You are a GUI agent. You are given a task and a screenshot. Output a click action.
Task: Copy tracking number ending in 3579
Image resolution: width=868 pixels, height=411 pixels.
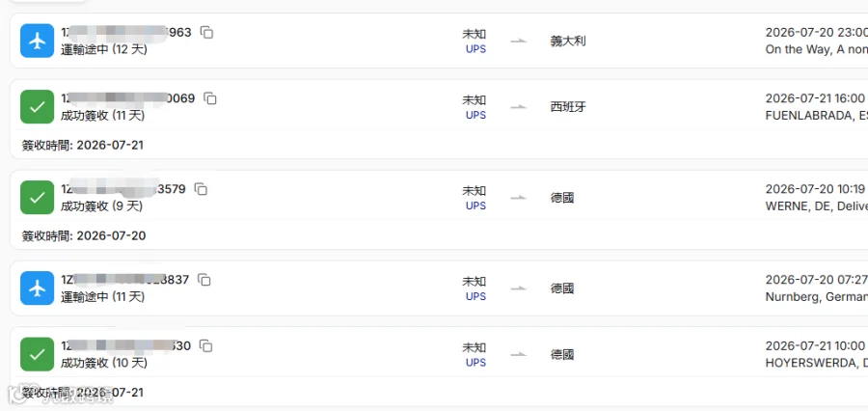click(x=201, y=189)
